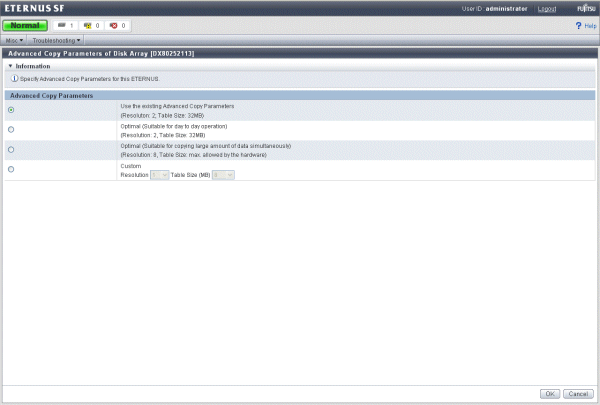Click the OK button
The image size is (600, 405).
(x=550, y=394)
